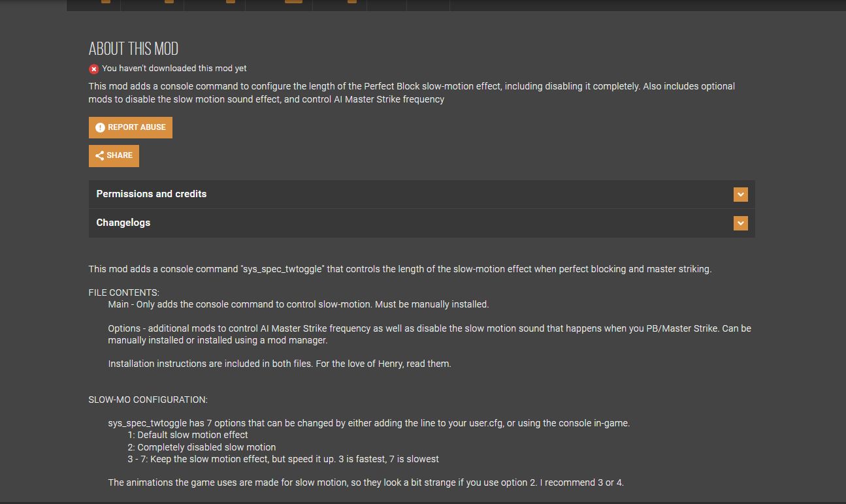Click the "You haven't downloaded this mod yet" notice
846x504 pixels.
click(x=174, y=69)
